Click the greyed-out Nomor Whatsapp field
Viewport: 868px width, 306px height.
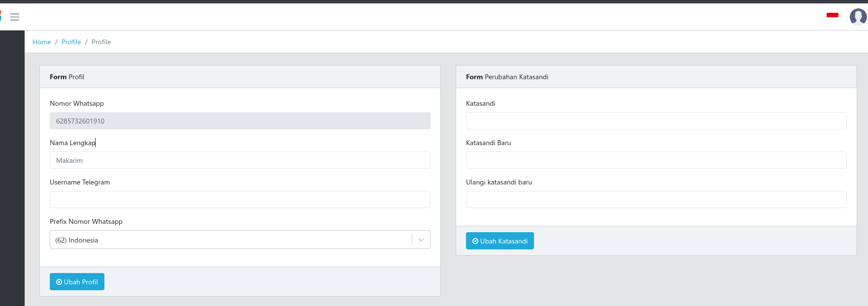[240, 121]
